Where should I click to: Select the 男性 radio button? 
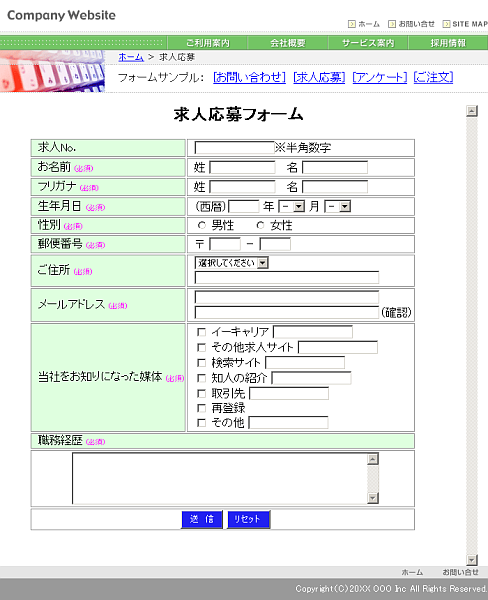(x=202, y=225)
